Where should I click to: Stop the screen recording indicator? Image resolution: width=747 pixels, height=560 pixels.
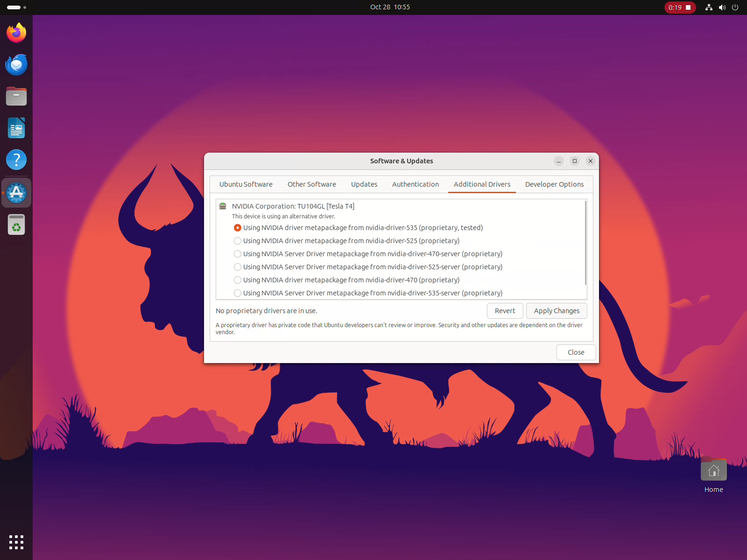[680, 7]
